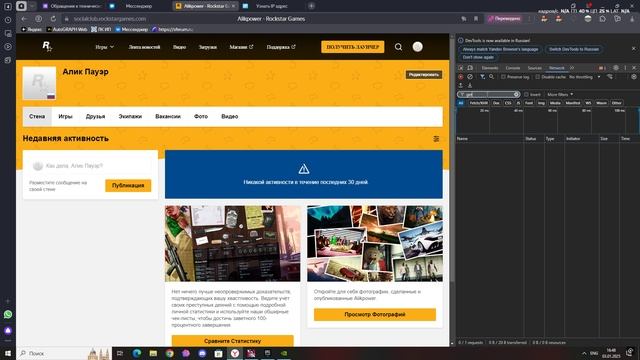Viewport: 640px width, 360px height.
Task: Clear the filter text field
Action: (516, 94)
